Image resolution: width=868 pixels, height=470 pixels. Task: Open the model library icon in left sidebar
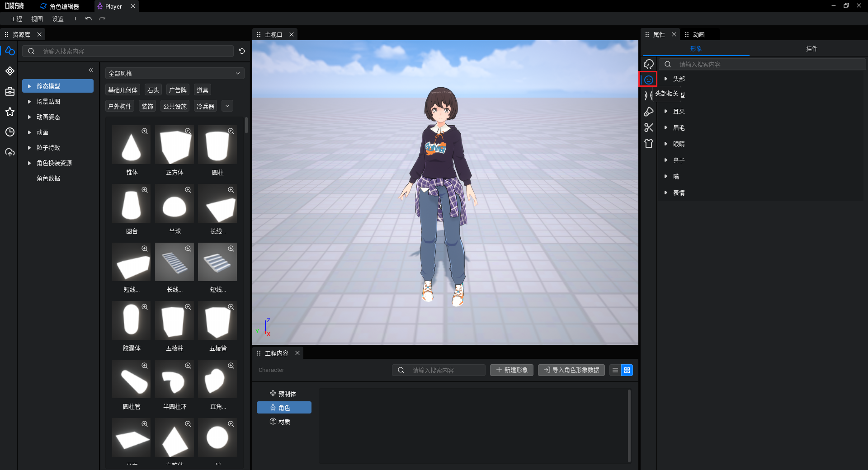click(x=9, y=51)
